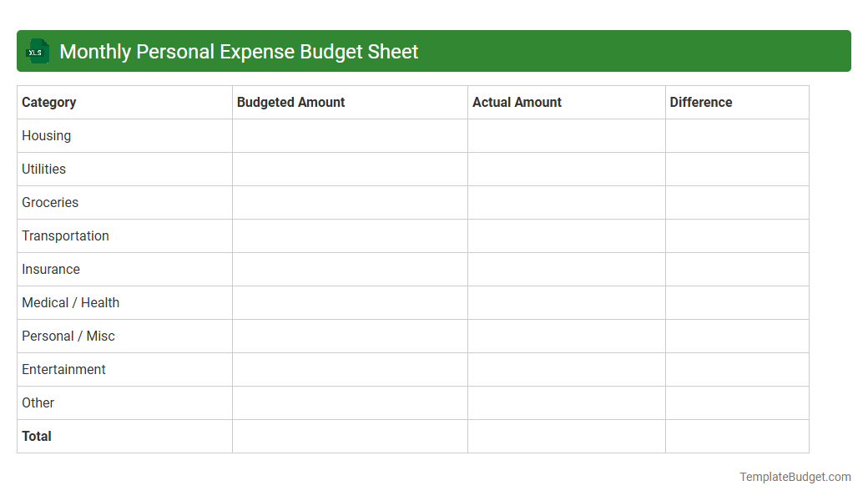Click the Budgeted Amount column header
This screenshot has width=868, height=501.
[x=290, y=102]
